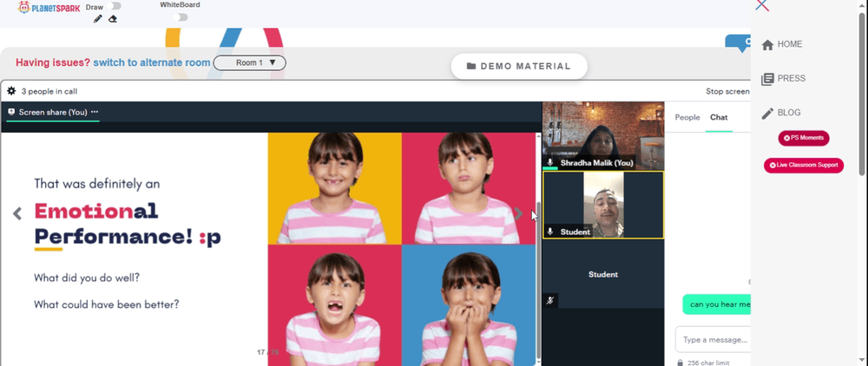Toggle the WhiteBoard switch
868x366 pixels.
pos(180,17)
